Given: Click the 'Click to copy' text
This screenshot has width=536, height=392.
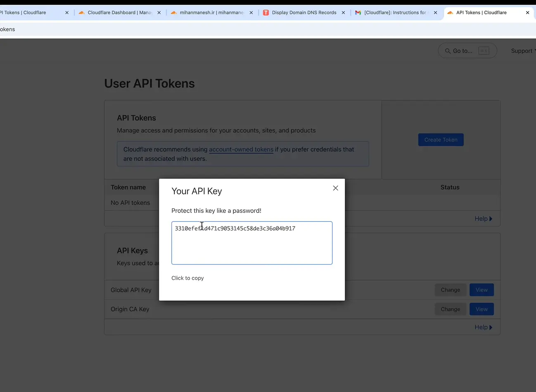Looking at the screenshot, I should 187,278.
